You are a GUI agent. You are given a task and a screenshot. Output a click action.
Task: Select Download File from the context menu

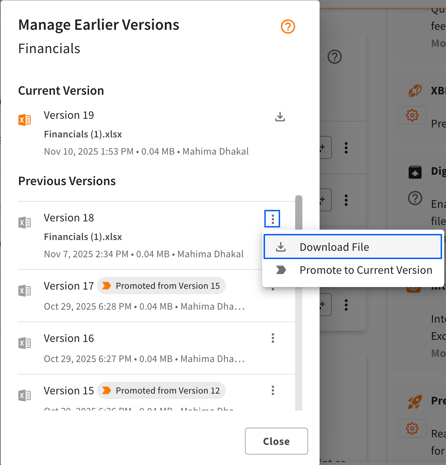coord(353,247)
